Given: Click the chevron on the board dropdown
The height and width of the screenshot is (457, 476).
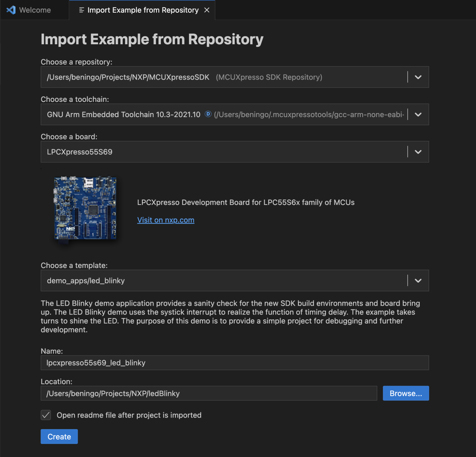Looking at the screenshot, I should coord(418,152).
